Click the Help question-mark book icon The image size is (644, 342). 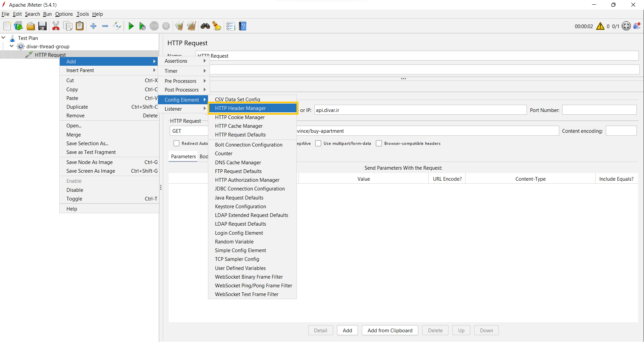tap(243, 26)
